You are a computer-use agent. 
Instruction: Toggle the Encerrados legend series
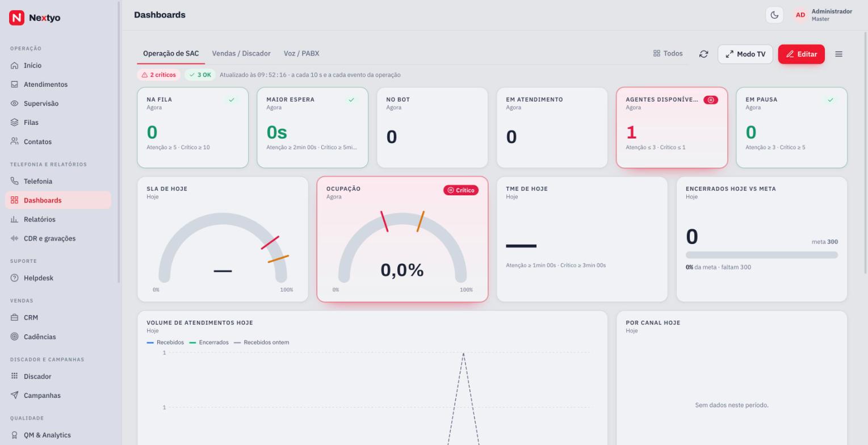coord(209,342)
